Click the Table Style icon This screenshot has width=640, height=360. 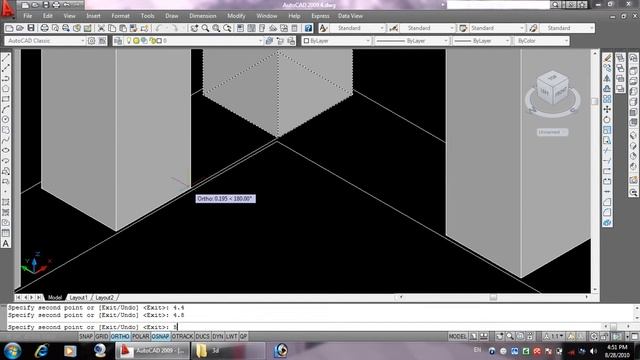(x=463, y=28)
